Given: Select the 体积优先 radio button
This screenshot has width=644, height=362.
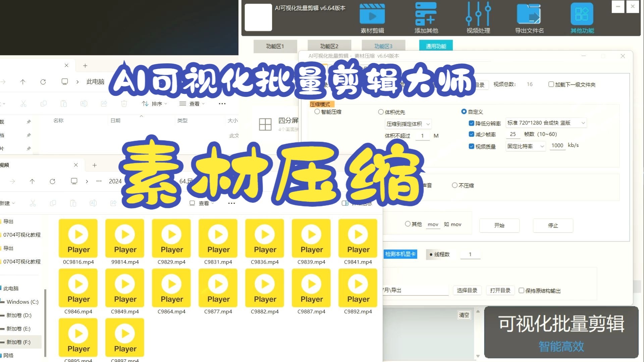Looking at the screenshot, I should coord(381,112).
